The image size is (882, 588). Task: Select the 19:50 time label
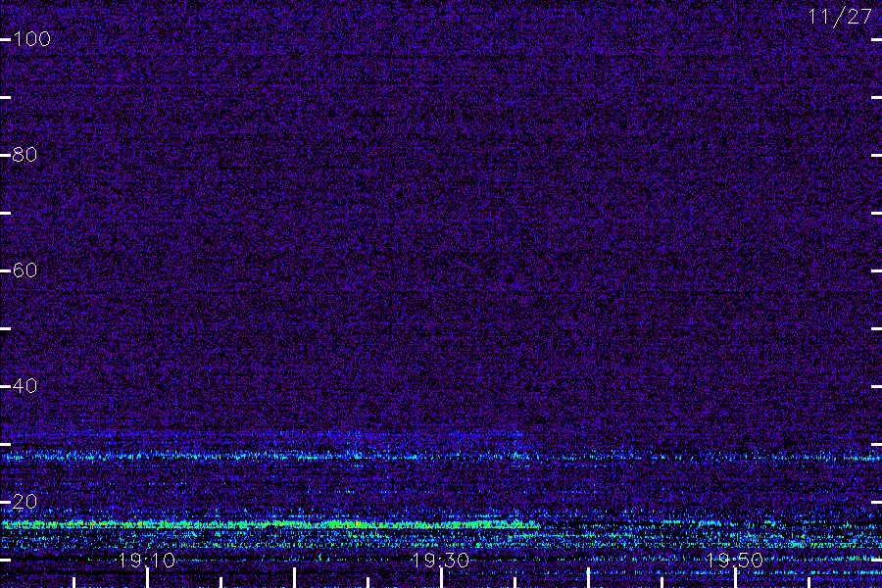click(734, 561)
